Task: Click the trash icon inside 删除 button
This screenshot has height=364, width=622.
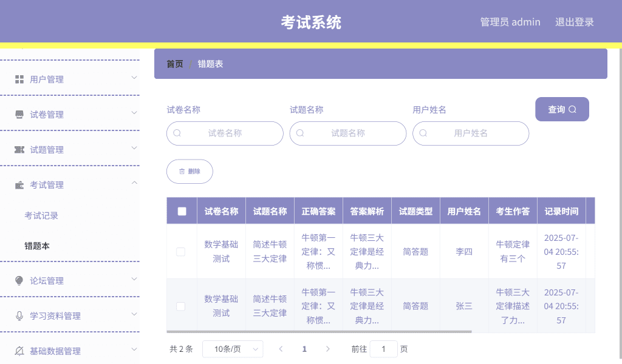Action: coord(182,171)
